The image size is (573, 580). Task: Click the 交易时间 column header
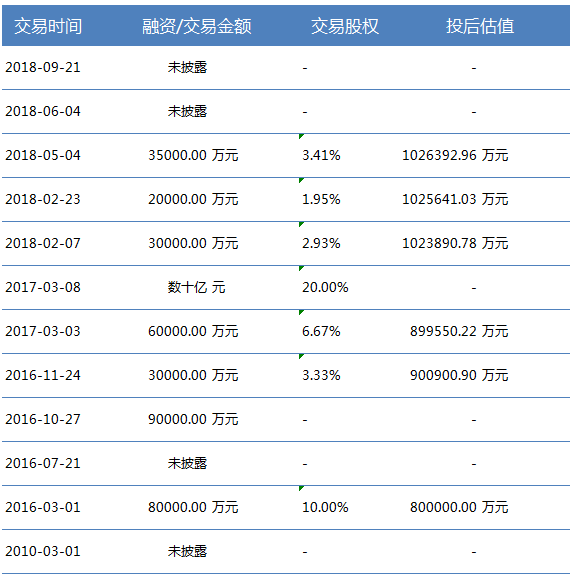(48, 26)
